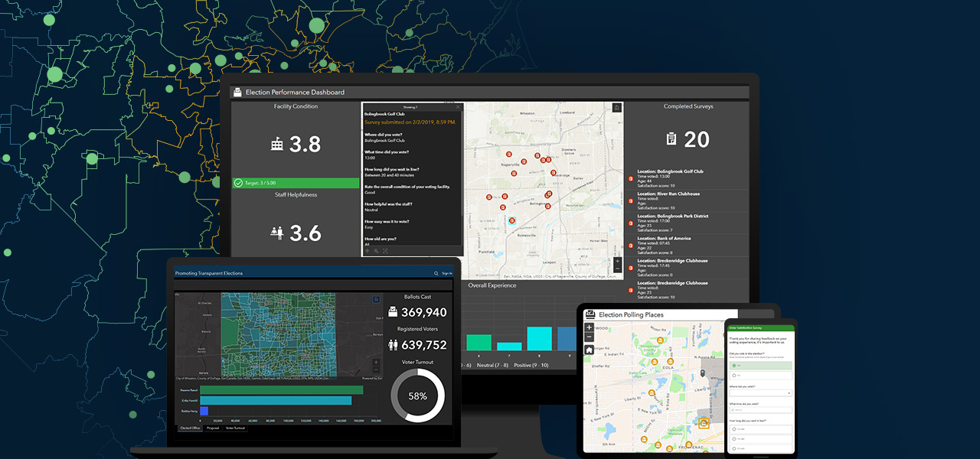The width and height of the screenshot is (980, 459).
Task: Open the Voter Turnout tab
Action: (235, 428)
